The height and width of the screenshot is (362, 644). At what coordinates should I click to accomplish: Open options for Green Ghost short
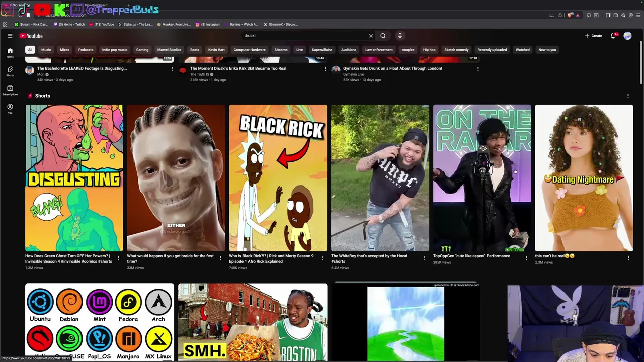(118, 258)
